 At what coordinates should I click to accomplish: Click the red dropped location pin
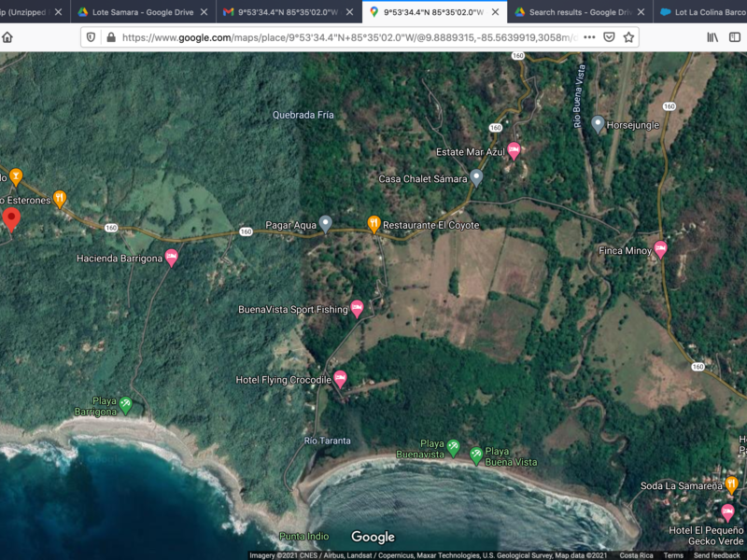coord(11,219)
